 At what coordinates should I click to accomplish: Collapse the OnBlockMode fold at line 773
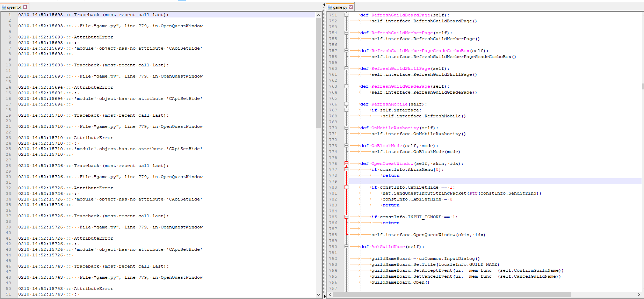(346, 146)
